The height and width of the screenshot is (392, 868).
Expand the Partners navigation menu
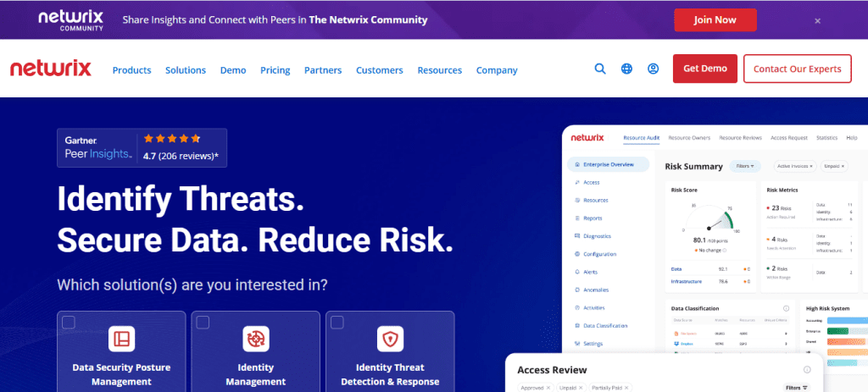(323, 70)
